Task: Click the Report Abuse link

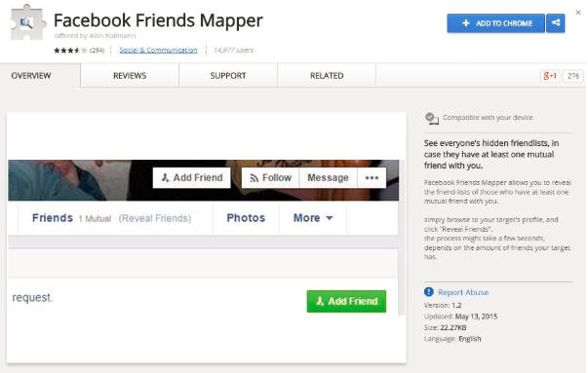Action: (463, 292)
